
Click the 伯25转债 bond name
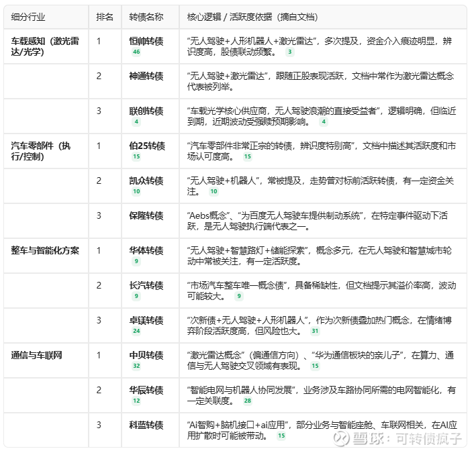(147, 146)
